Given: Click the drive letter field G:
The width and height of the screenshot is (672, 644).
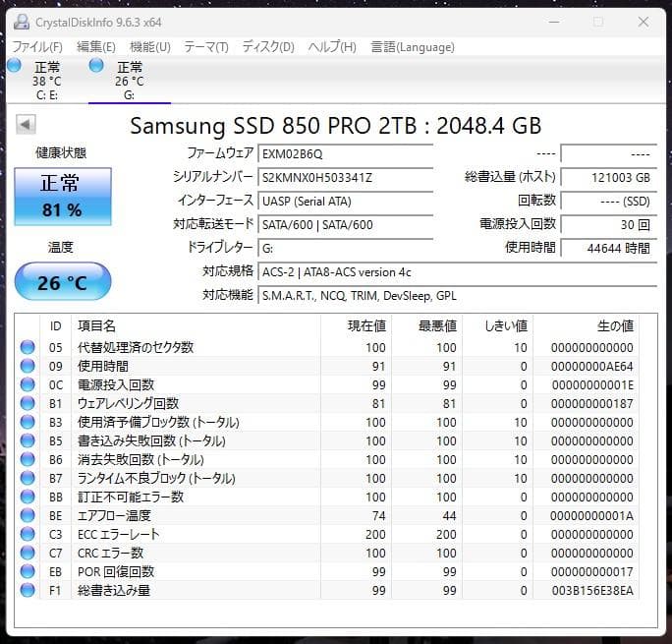Looking at the screenshot, I should 346,248.
